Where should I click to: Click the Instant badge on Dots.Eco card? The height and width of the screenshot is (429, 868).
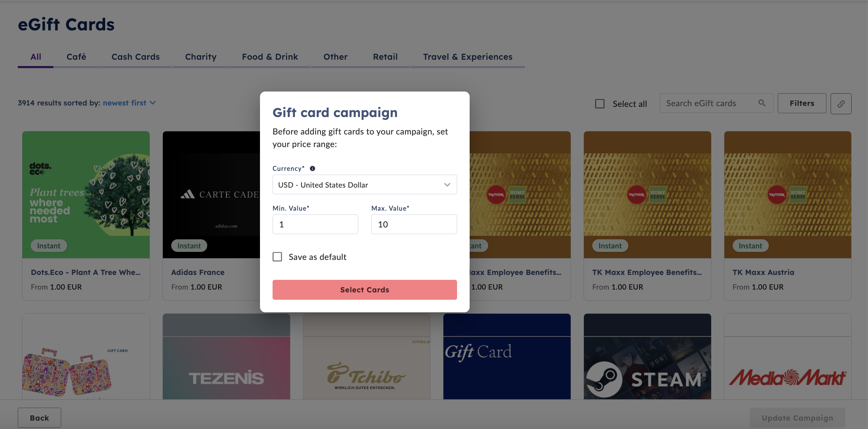(49, 246)
